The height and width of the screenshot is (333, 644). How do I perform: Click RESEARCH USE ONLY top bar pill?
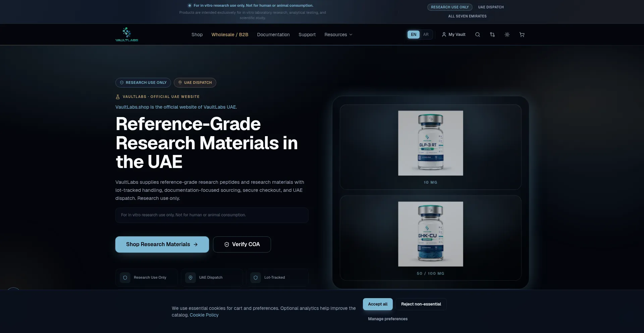point(450,7)
